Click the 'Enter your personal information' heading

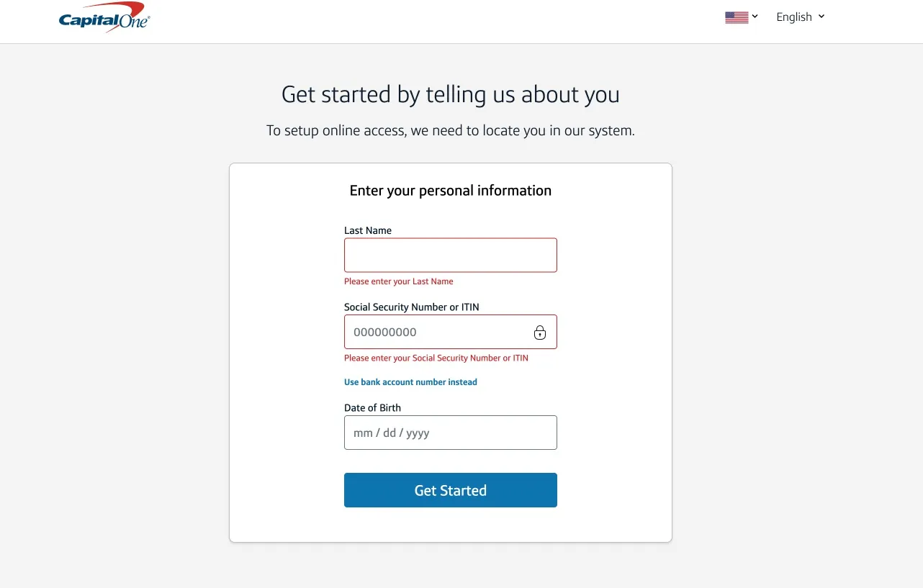[x=451, y=191]
